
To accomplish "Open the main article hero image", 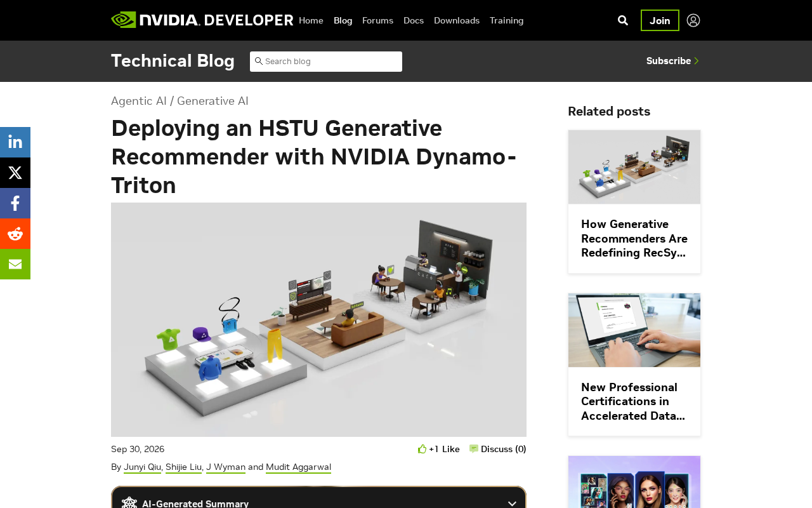I will [x=318, y=319].
